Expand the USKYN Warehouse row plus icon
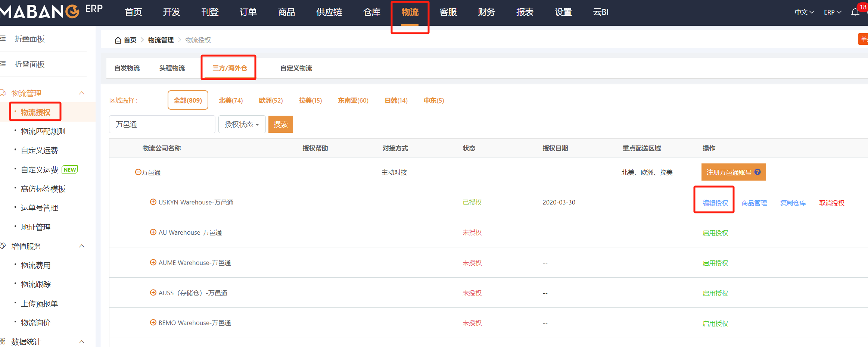Screen dimensions: 868x347 click(x=153, y=202)
